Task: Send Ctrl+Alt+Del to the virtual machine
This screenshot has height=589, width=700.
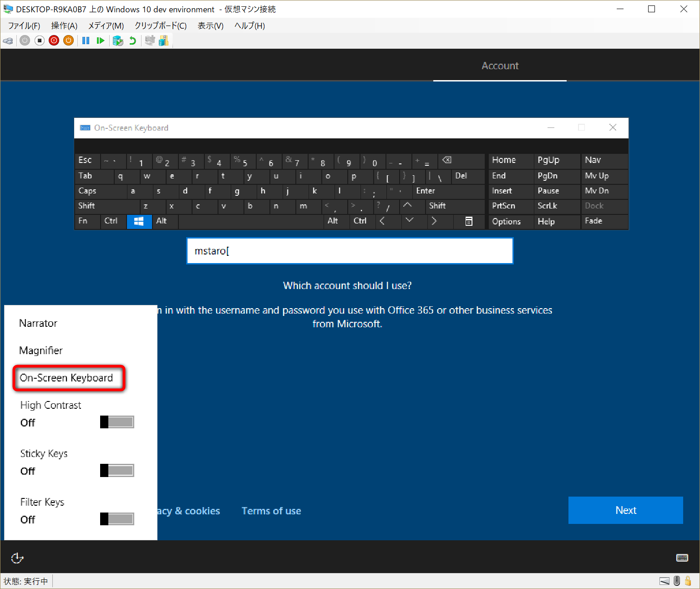Action: tap(8, 41)
